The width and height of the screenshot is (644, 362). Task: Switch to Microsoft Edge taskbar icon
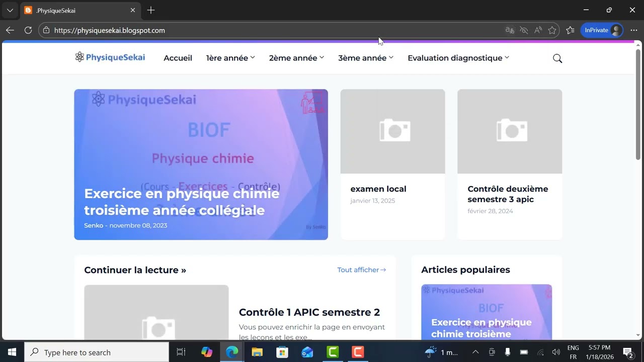click(x=232, y=352)
